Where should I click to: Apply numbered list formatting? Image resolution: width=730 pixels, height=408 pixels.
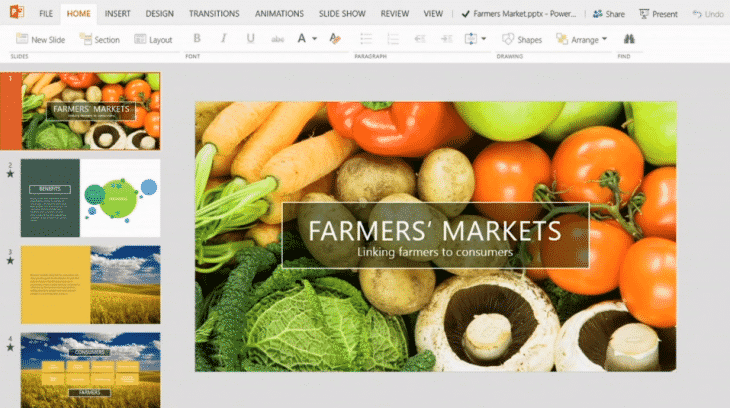pyautogui.click(x=393, y=39)
